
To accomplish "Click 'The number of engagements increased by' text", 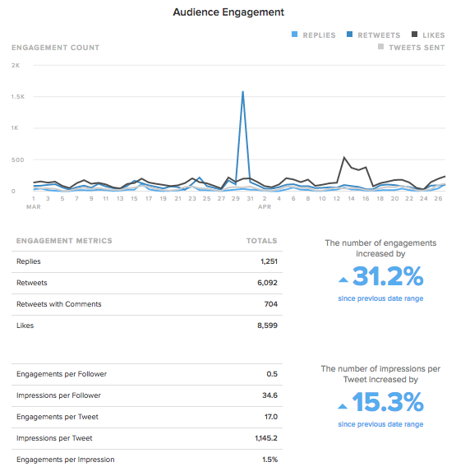I will pyautogui.click(x=380, y=248).
